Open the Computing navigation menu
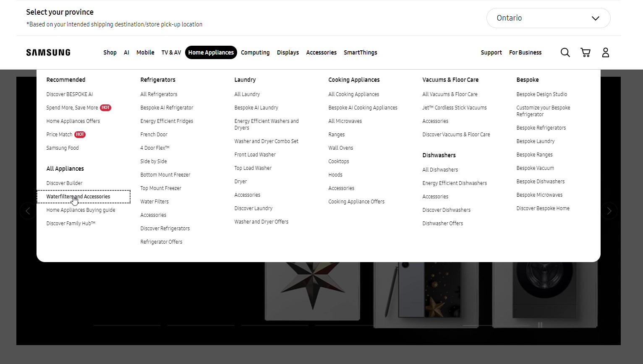Viewport: 643px width, 364px height. (255, 52)
